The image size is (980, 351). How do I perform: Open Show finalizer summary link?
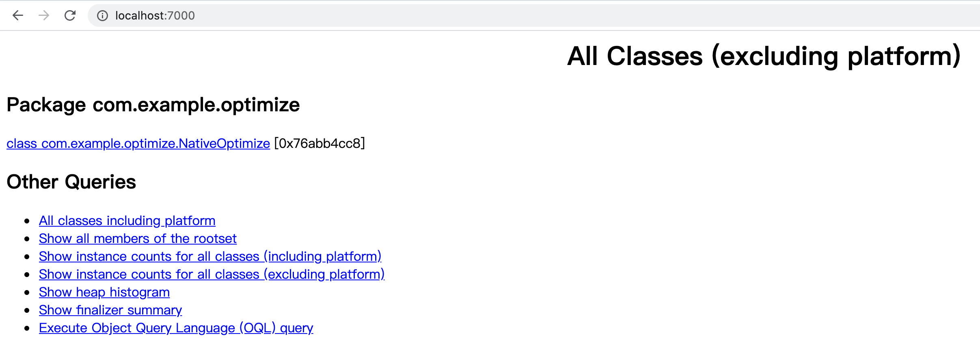pos(110,310)
